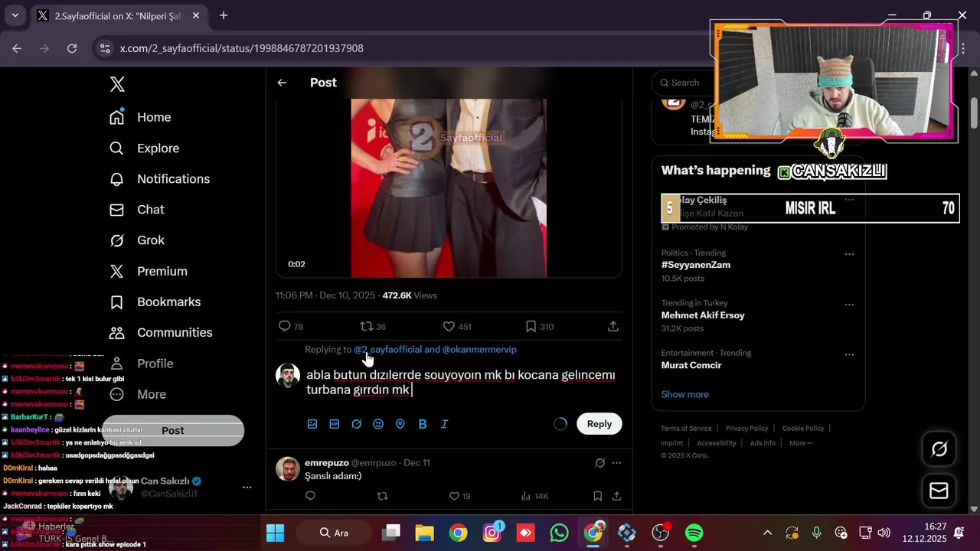
Task: Toggle italic formatting in reply
Action: (x=444, y=424)
